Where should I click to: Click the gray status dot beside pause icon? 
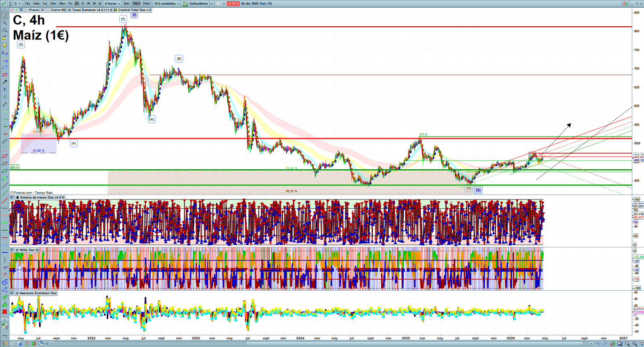(224, 4)
